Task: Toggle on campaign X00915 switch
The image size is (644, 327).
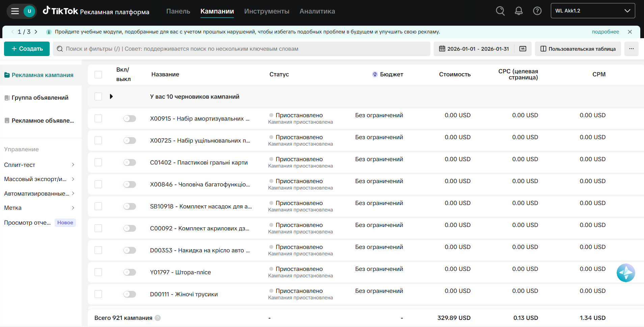Action: [130, 119]
